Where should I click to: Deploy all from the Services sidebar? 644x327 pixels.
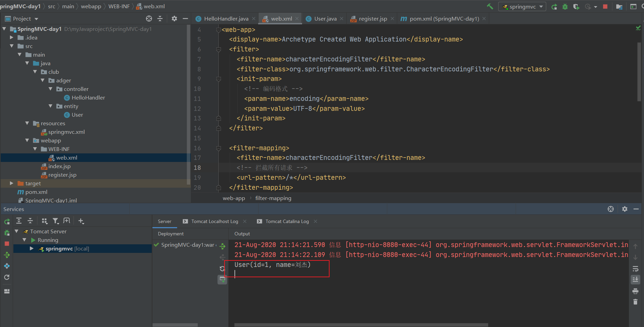(7, 255)
